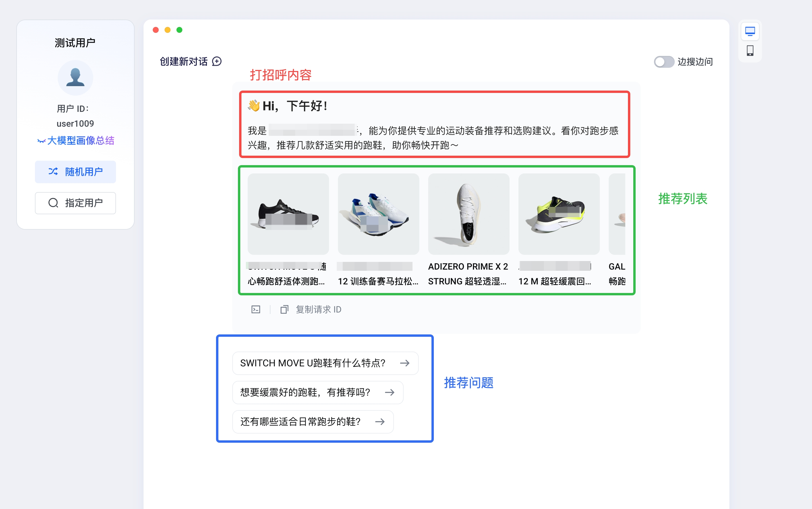Viewport: 812px width, 509px height.
Task: Click the search icon in 指定用户
Action: (x=53, y=203)
